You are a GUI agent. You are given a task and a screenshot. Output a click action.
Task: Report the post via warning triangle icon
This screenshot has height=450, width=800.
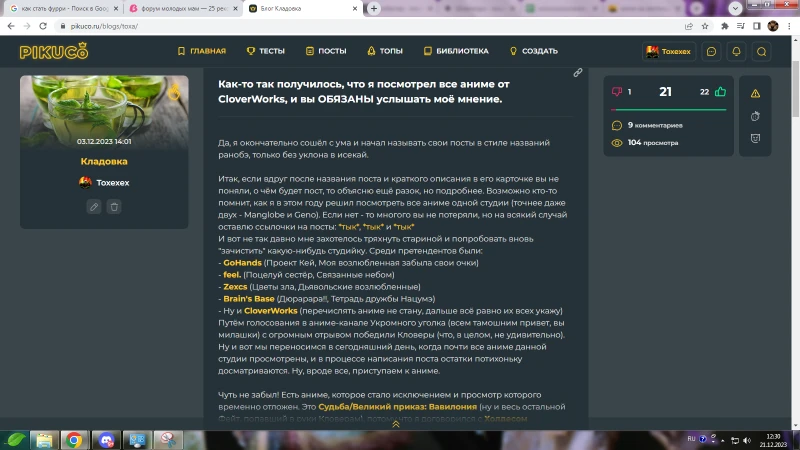click(755, 93)
